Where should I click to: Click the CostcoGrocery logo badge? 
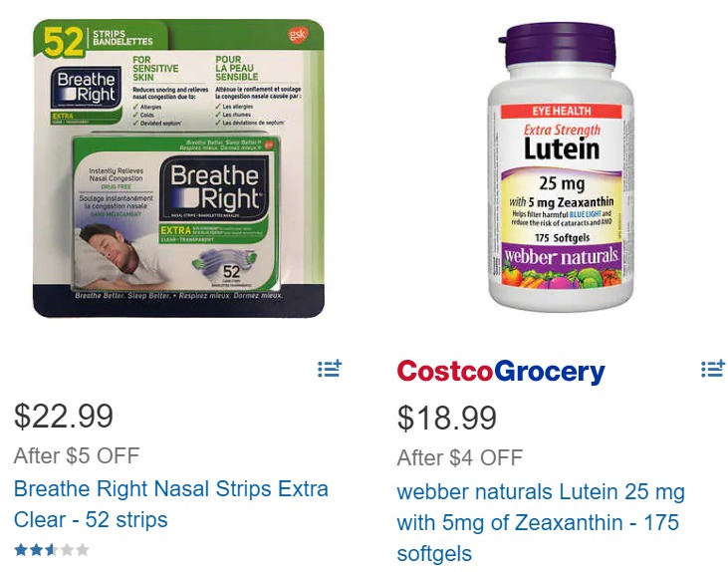coord(501,372)
